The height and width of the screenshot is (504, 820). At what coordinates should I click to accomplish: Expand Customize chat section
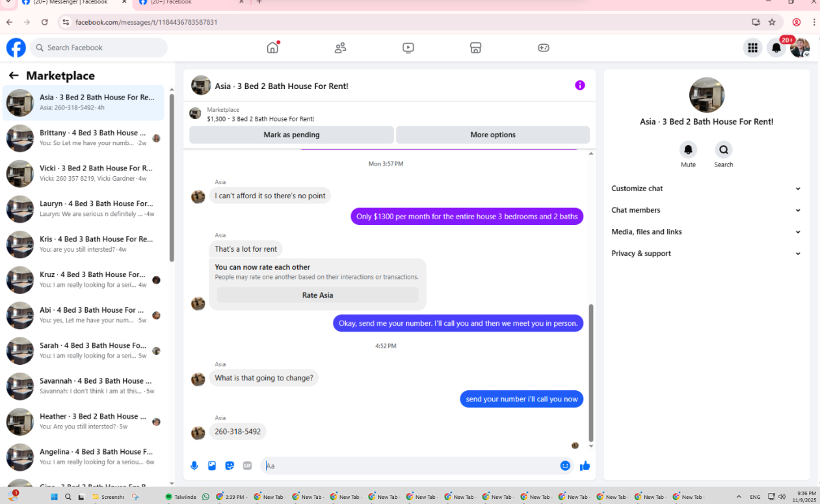pyautogui.click(x=706, y=189)
